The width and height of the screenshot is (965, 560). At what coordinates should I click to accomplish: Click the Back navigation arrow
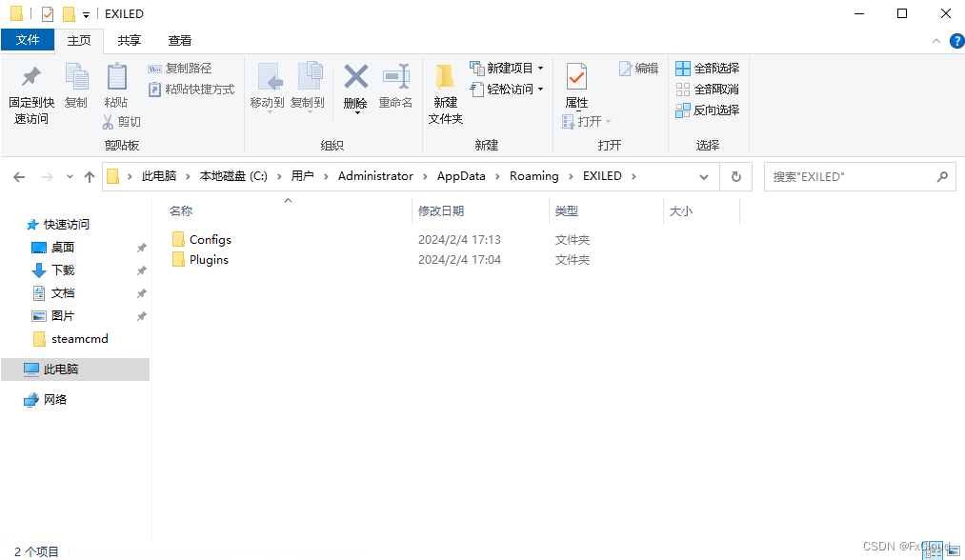pos(19,177)
